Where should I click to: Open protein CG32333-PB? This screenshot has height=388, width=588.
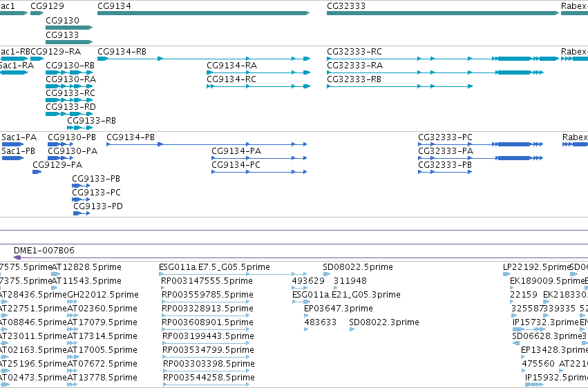pos(445,165)
